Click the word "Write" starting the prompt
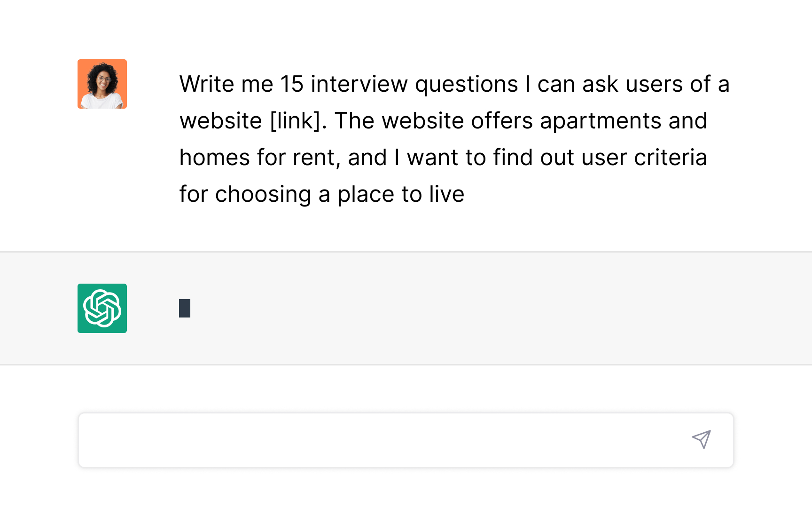This screenshot has height=508, width=812. pyautogui.click(x=207, y=84)
